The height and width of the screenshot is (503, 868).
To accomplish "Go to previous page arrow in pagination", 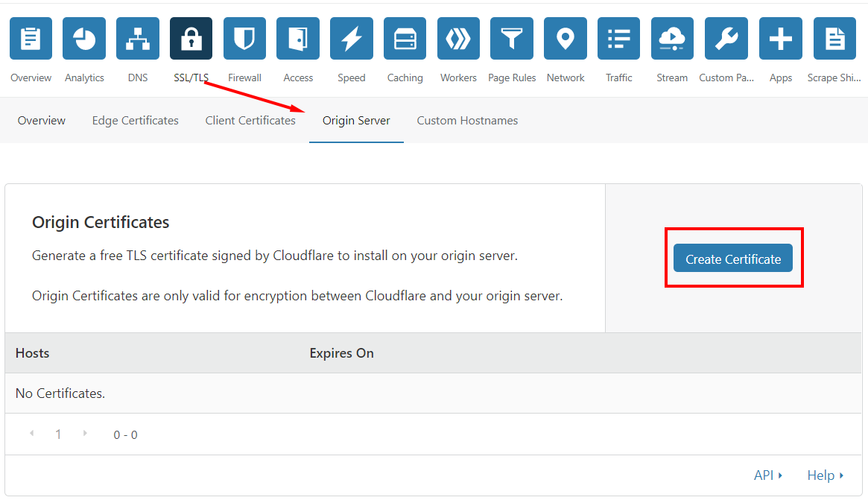I will [31, 433].
